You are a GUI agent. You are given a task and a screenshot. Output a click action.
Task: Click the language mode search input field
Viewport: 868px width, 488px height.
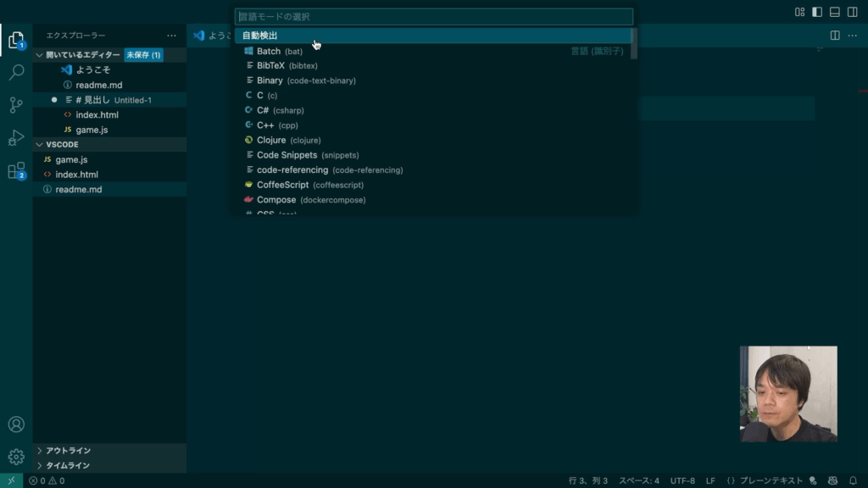[x=433, y=17]
